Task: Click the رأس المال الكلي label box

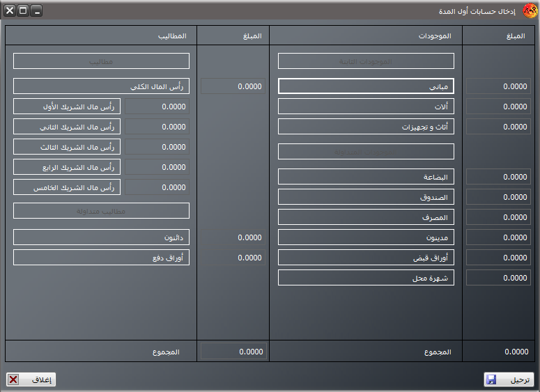Action: tap(101, 86)
